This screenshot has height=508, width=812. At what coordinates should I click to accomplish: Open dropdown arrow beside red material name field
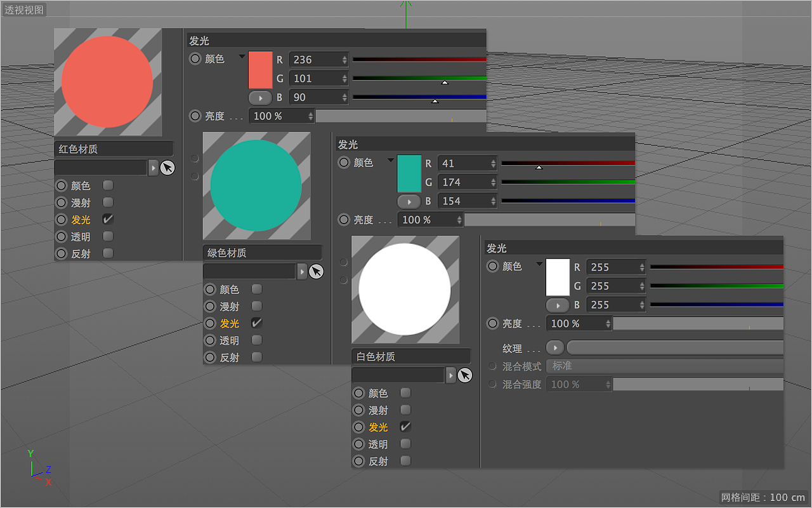[x=153, y=168]
